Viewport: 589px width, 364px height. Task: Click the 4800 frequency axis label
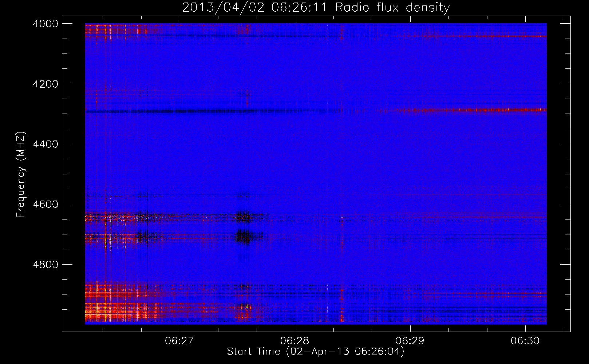click(x=46, y=264)
